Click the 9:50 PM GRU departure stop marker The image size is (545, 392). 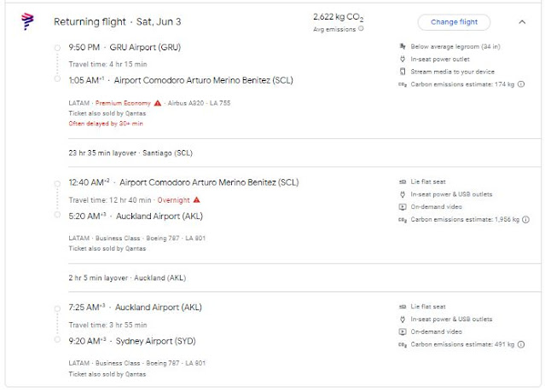click(56, 46)
